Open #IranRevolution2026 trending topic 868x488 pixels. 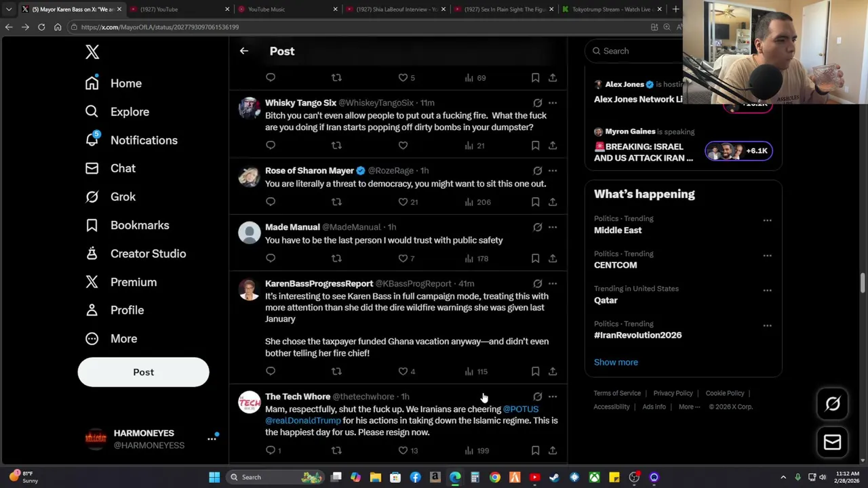click(x=638, y=335)
